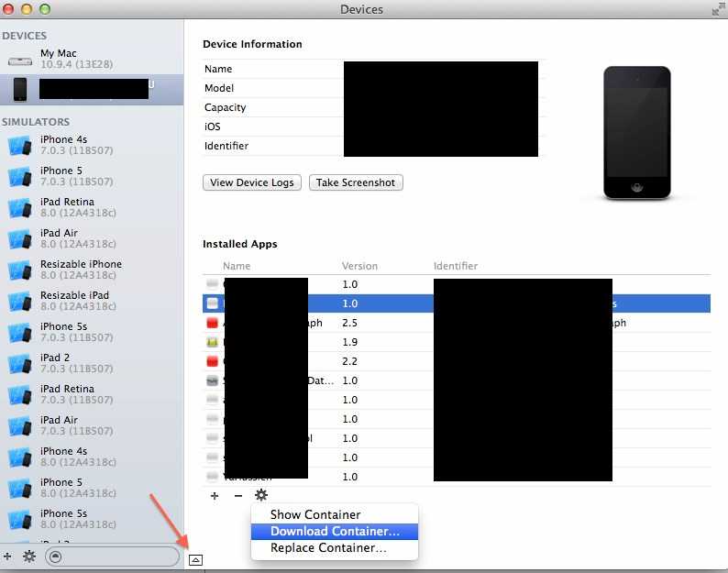Click the sidebar filter search field
The height and width of the screenshot is (573, 728).
112,556
